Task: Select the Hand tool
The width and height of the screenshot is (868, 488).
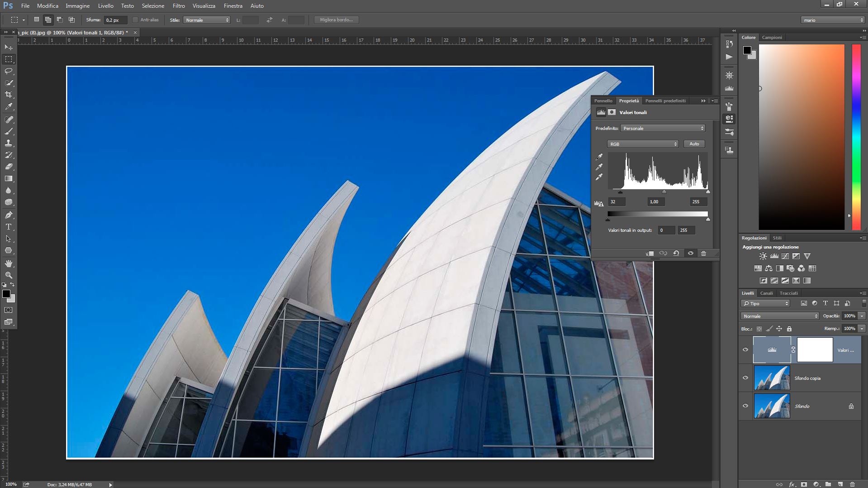Action: [9, 263]
